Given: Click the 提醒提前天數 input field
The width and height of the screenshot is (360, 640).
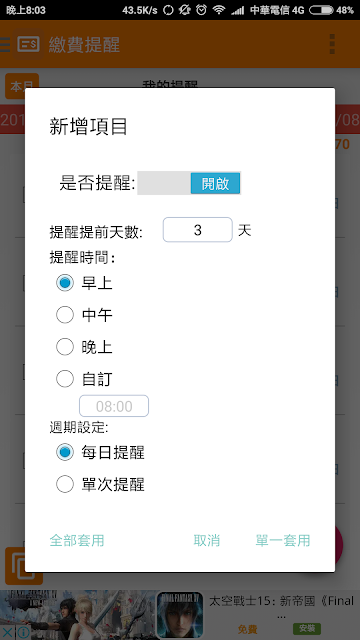Looking at the screenshot, I should (198, 230).
